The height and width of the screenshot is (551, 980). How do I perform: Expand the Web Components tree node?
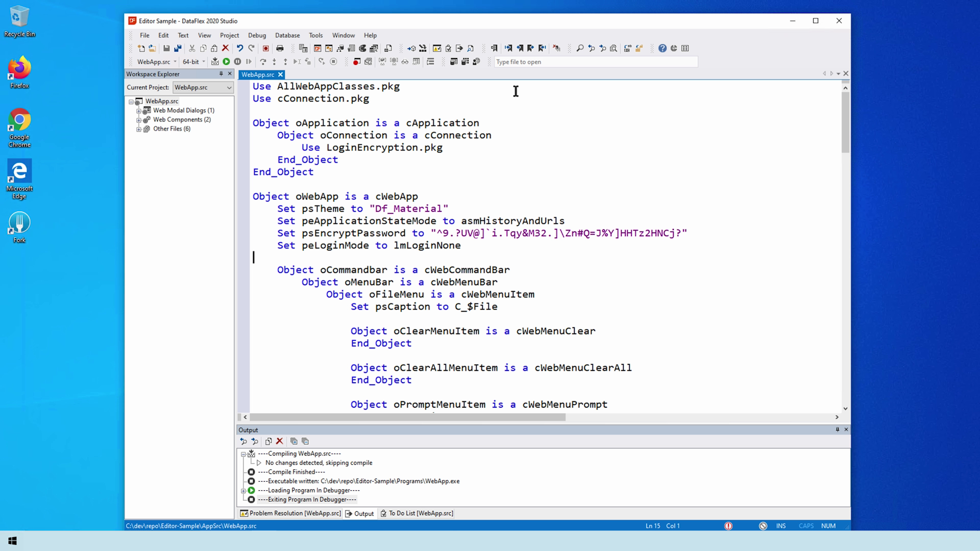pos(139,120)
